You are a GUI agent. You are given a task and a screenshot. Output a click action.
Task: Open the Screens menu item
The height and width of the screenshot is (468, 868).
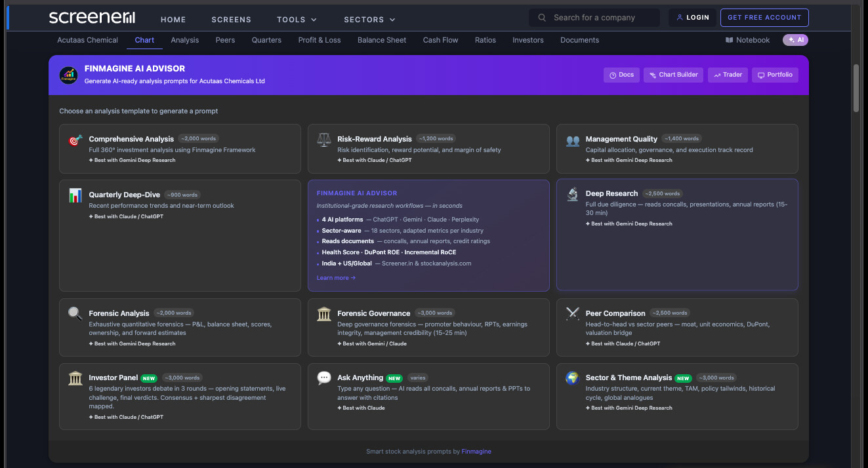(x=231, y=20)
